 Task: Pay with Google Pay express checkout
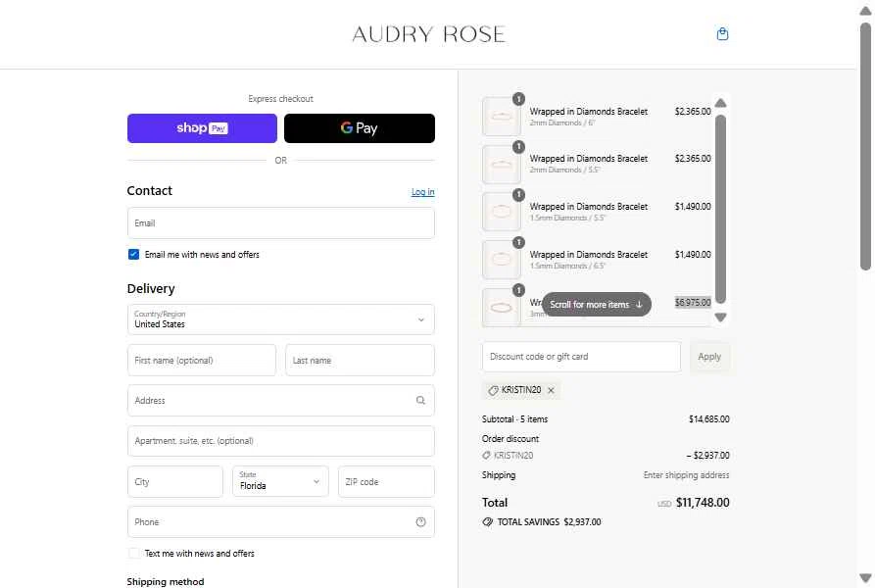click(x=360, y=128)
